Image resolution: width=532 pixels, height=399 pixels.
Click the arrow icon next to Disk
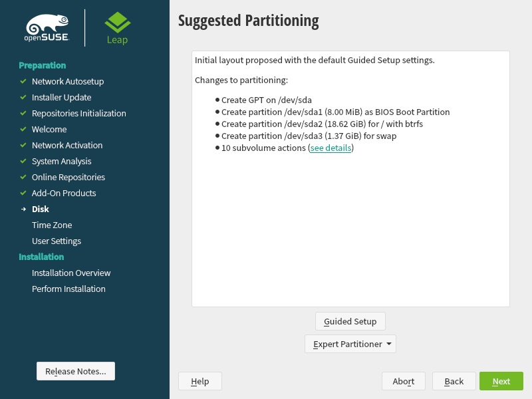pyautogui.click(x=23, y=209)
